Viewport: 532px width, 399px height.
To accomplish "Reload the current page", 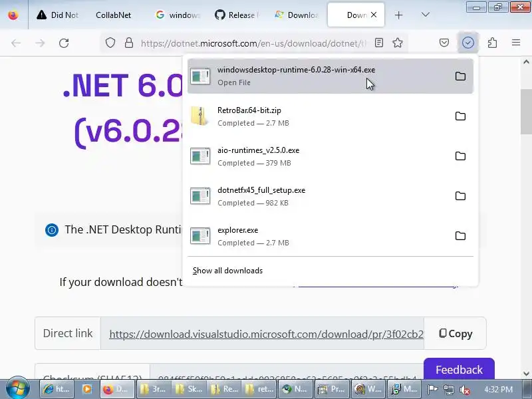I will tap(64, 43).
